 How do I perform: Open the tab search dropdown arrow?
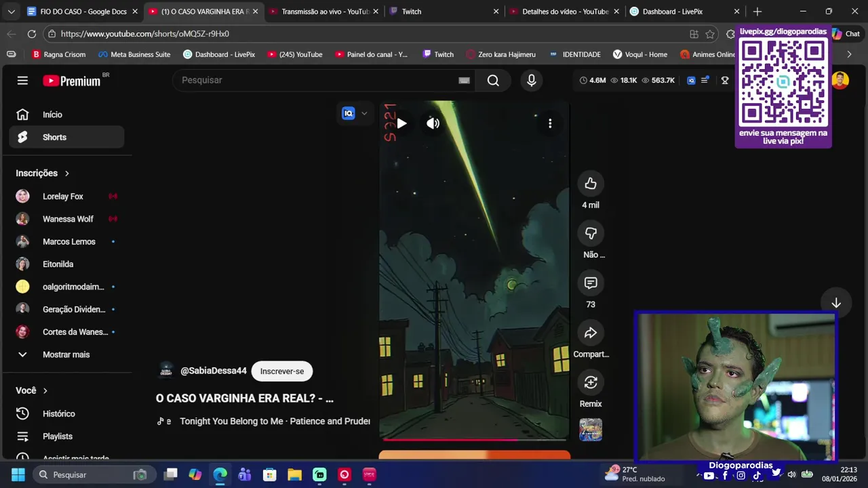point(11,12)
